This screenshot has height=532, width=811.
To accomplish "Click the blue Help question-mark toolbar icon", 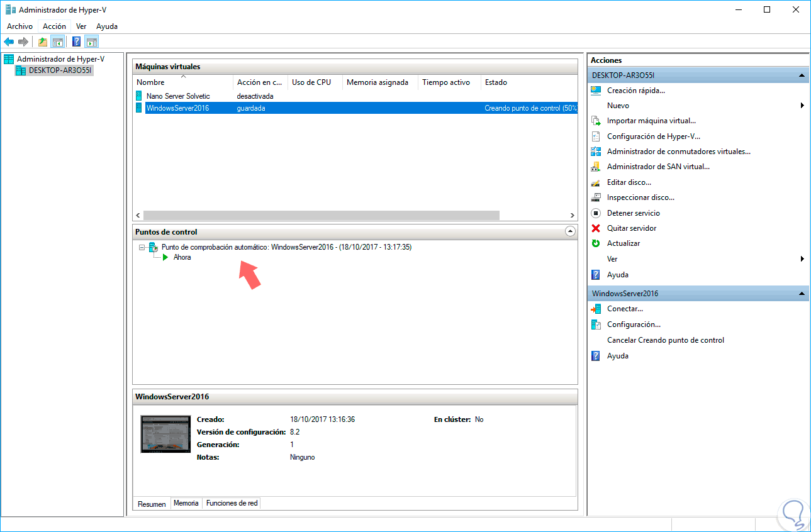I will [x=76, y=42].
